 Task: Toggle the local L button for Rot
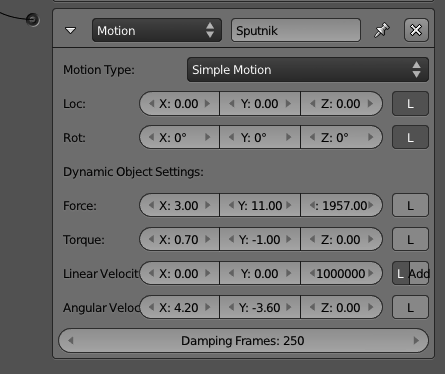click(x=410, y=137)
